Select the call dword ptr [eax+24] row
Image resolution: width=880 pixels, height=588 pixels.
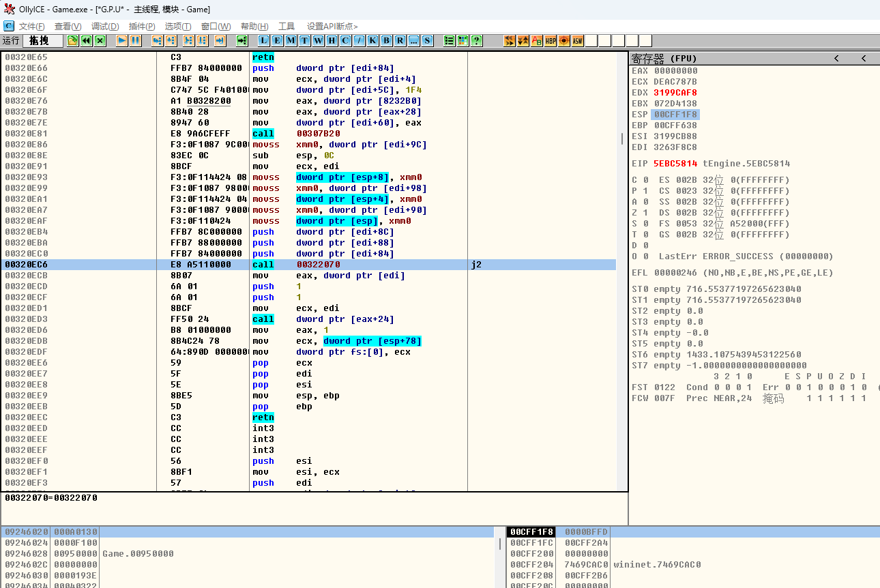[308, 319]
